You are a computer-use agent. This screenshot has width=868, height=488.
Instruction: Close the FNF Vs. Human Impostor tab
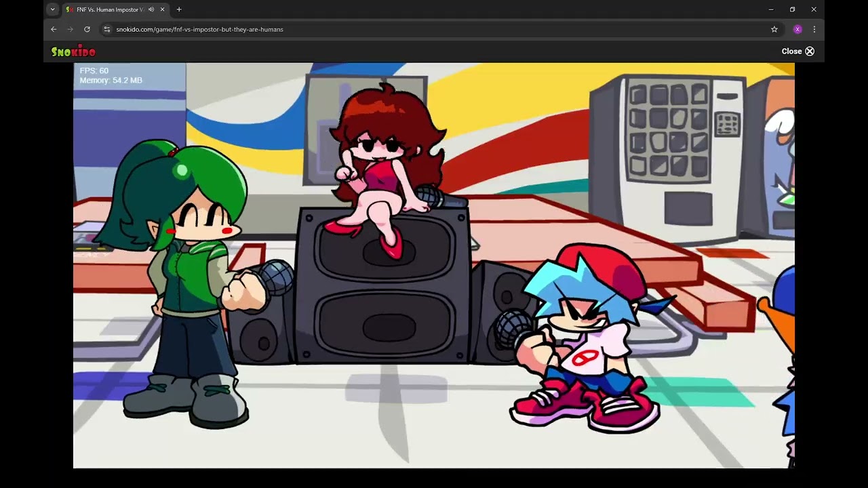[162, 9]
